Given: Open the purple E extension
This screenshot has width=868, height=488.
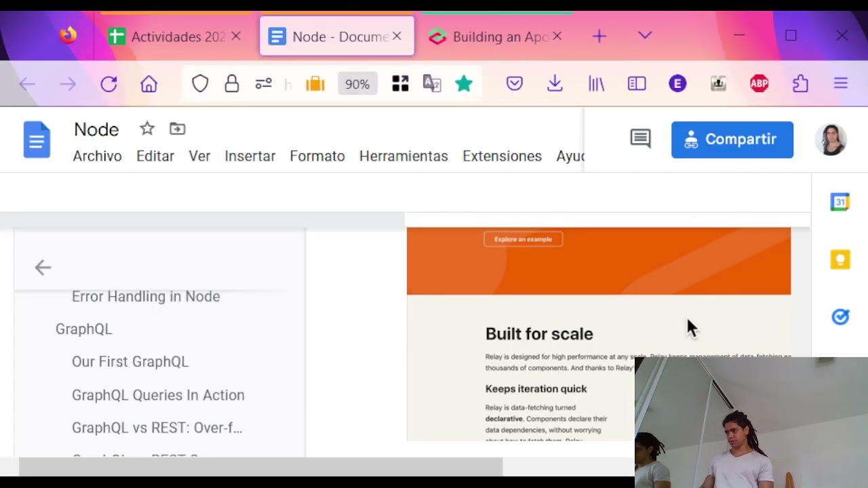Looking at the screenshot, I should pyautogui.click(x=677, y=84).
